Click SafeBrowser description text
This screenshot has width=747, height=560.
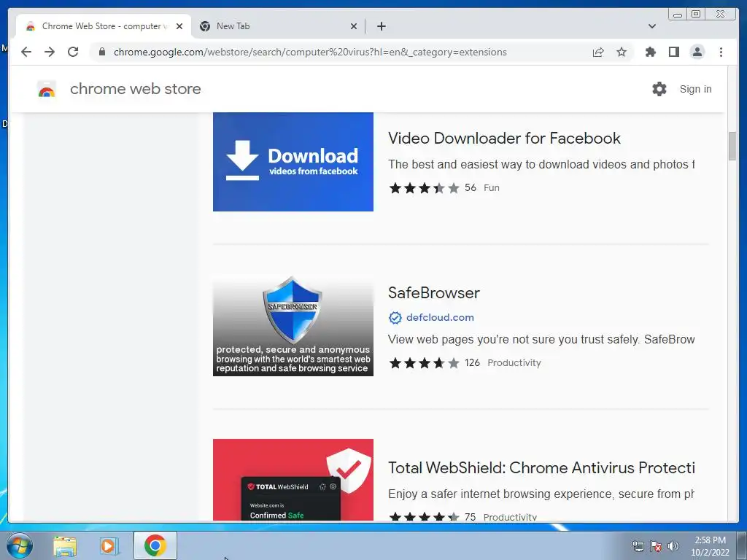(x=541, y=340)
